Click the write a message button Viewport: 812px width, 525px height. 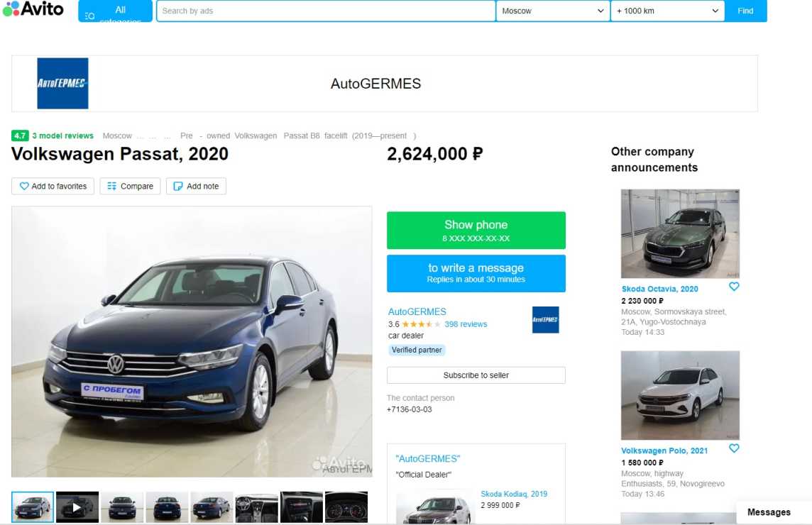[x=476, y=273]
